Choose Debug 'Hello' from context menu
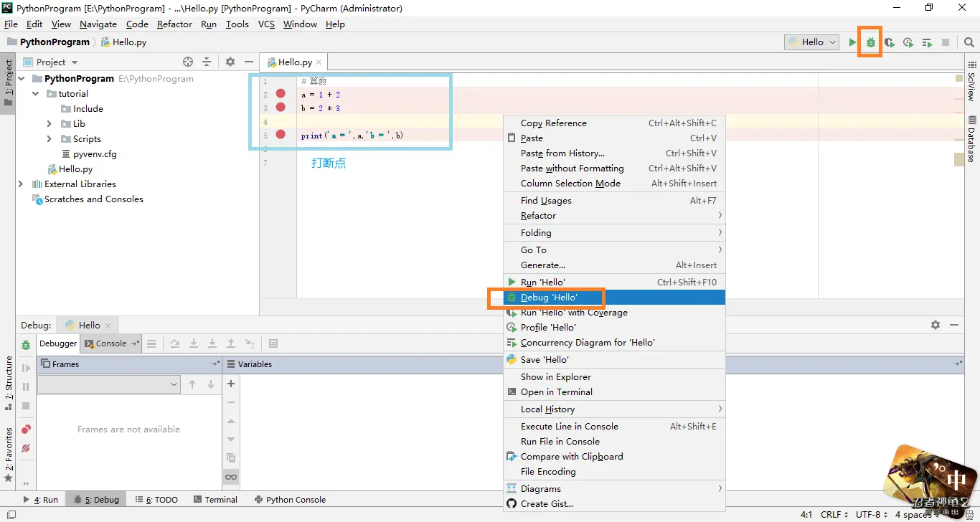Viewport: 980px width, 522px height. [614, 297]
